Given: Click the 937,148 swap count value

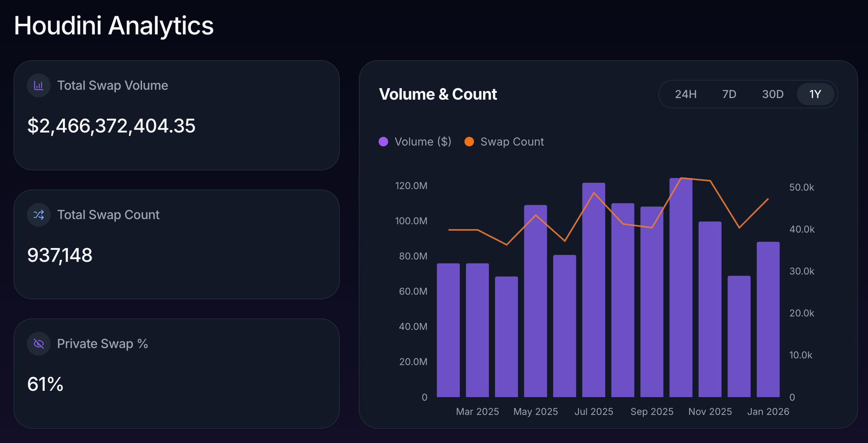Looking at the screenshot, I should coord(60,255).
